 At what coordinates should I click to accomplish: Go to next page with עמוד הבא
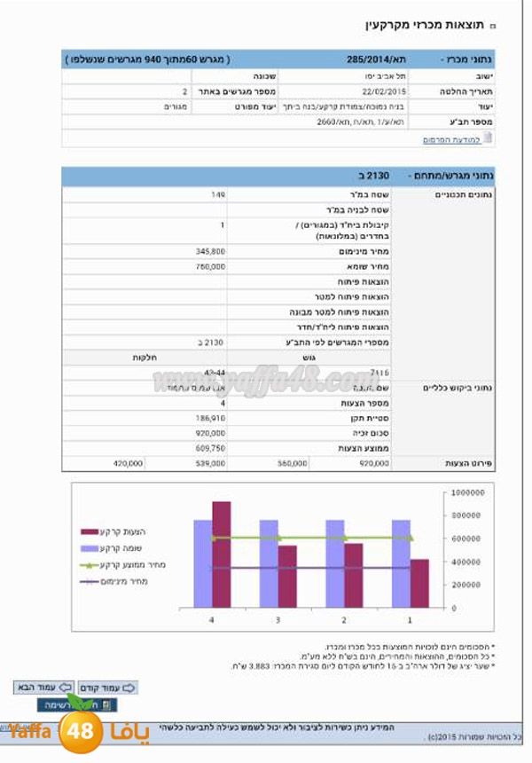pyautogui.click(x=42, y=688)
